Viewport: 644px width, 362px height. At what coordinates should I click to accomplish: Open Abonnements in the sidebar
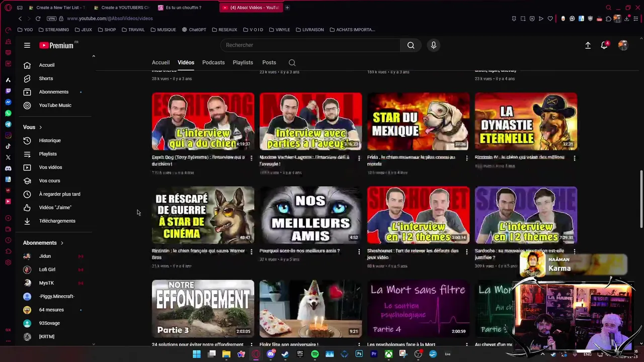pos(54,92)
